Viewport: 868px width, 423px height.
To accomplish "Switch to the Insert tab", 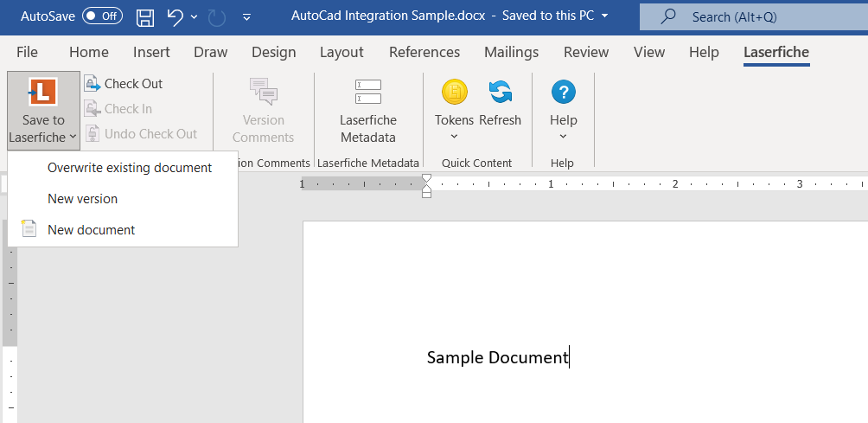I will (151, 53).
